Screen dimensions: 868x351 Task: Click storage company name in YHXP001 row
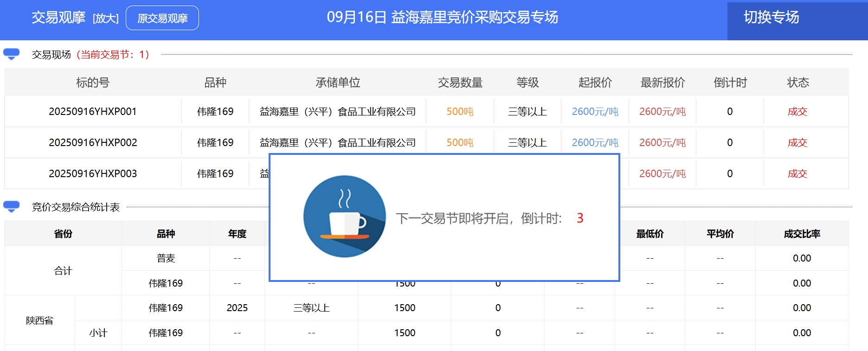[x=338, y=112]
